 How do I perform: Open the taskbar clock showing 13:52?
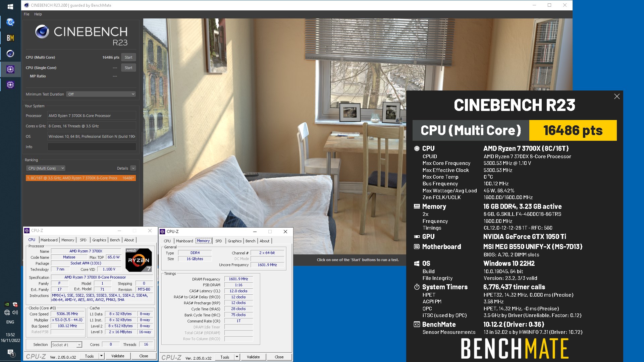[10, 338]
